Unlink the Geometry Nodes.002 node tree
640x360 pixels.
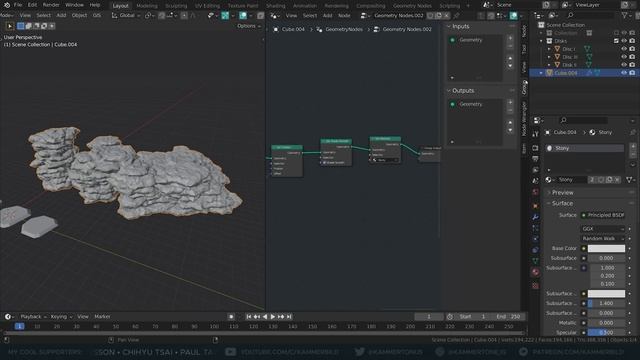click(447, 16)
